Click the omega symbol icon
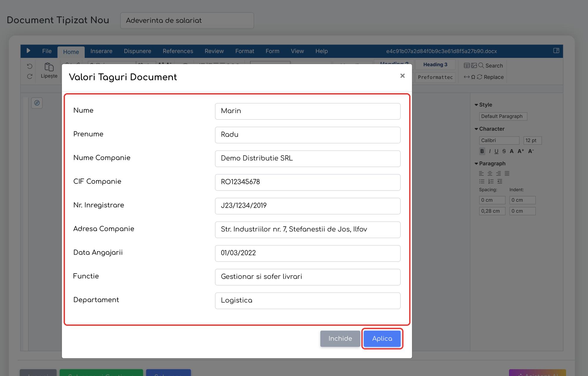The height and width of the screenshot is (376, 588). click(x=473, y=77)
